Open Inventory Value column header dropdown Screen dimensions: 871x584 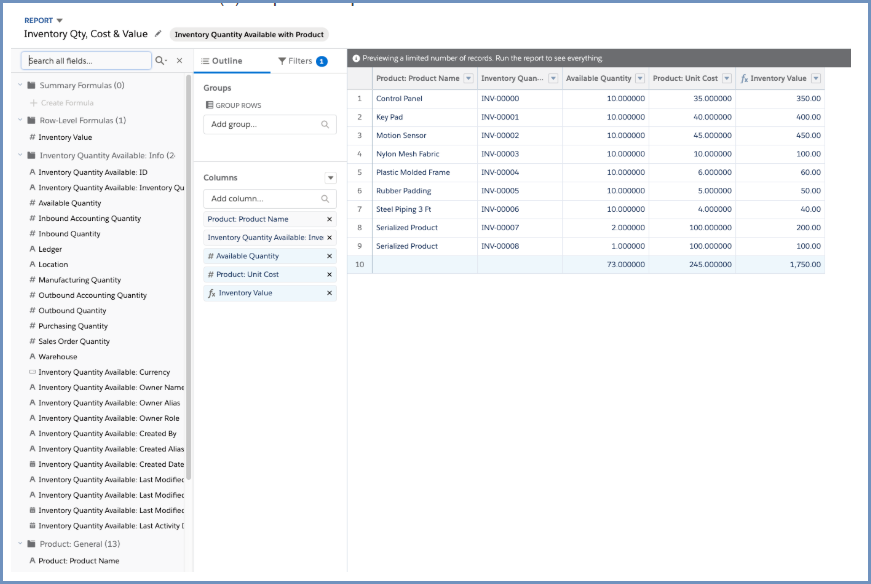click(816, 79)
